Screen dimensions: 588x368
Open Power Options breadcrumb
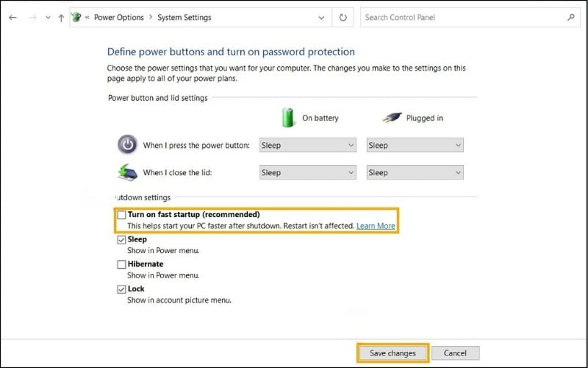[118, 17]
